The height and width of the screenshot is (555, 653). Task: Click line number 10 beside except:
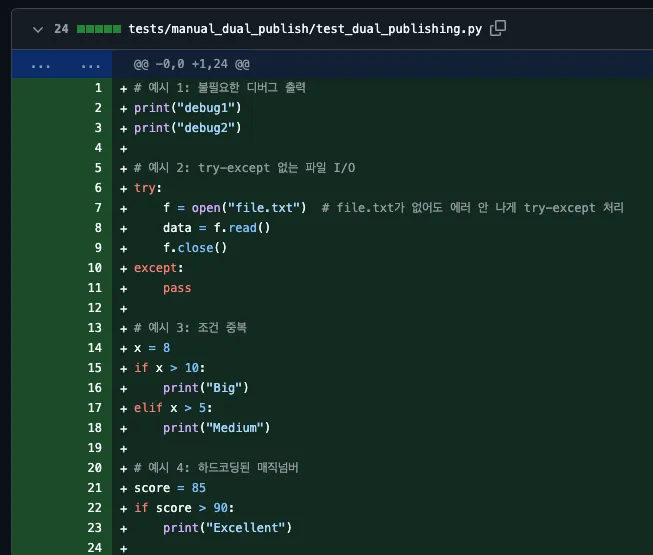[95, 268]
